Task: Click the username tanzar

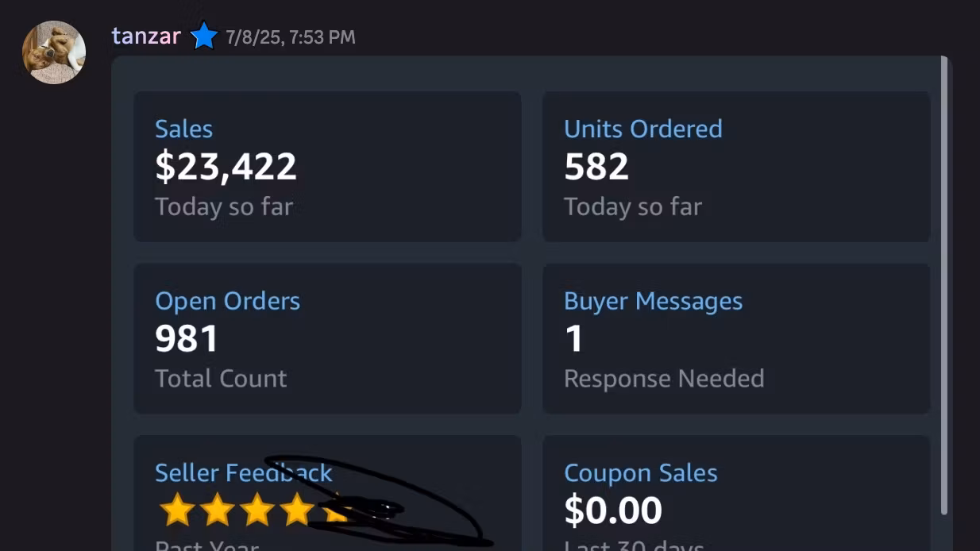Action: coord(146,37)
